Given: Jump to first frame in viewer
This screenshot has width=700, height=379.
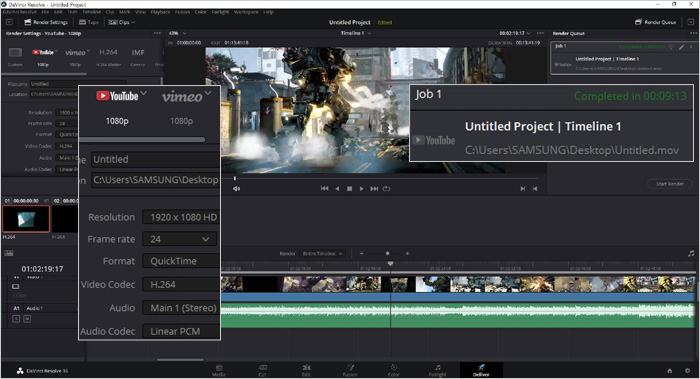Looking at the screenshot, I should click(x=325, y=189).
